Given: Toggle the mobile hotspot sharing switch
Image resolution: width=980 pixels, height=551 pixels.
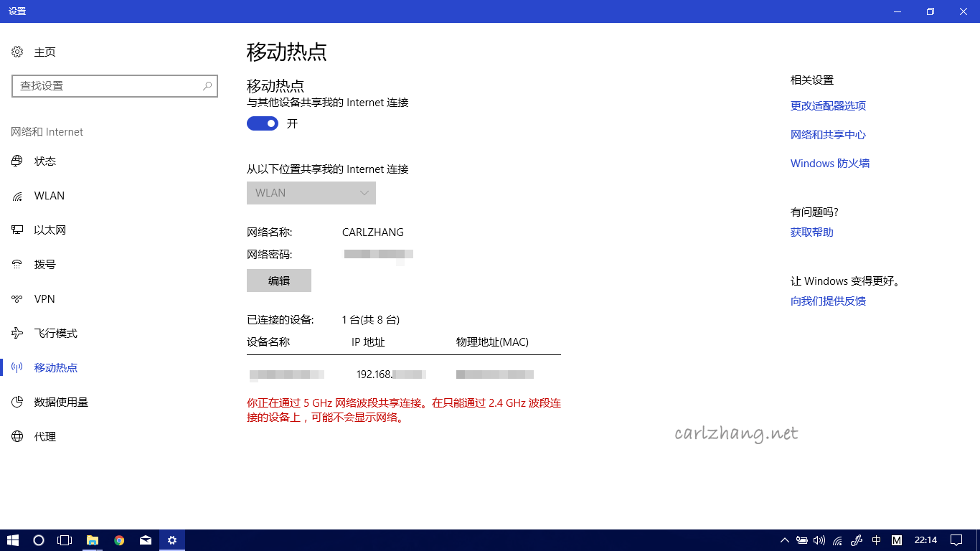Looking at the screenshot, I should [262, 123].
